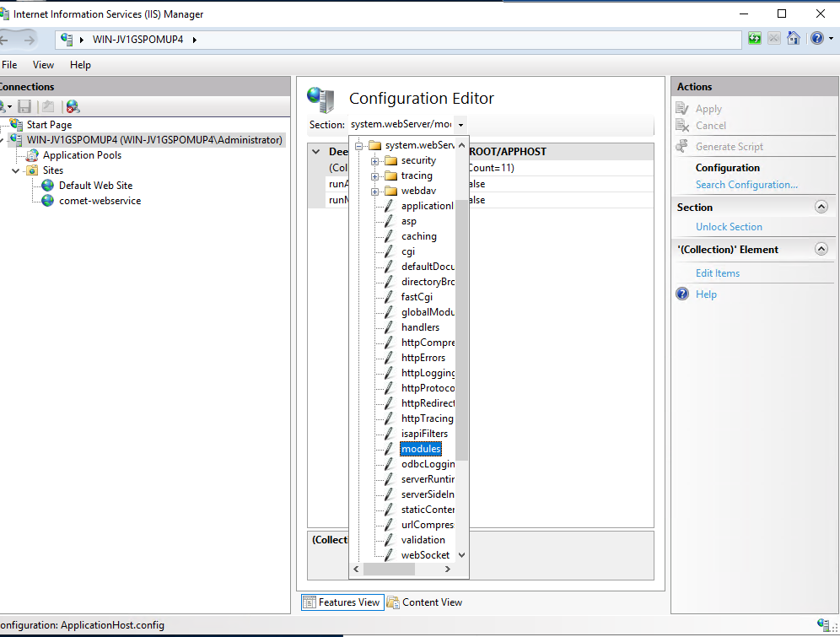Click the tracing folder icon
840x637 pixels.
(391, 175)
